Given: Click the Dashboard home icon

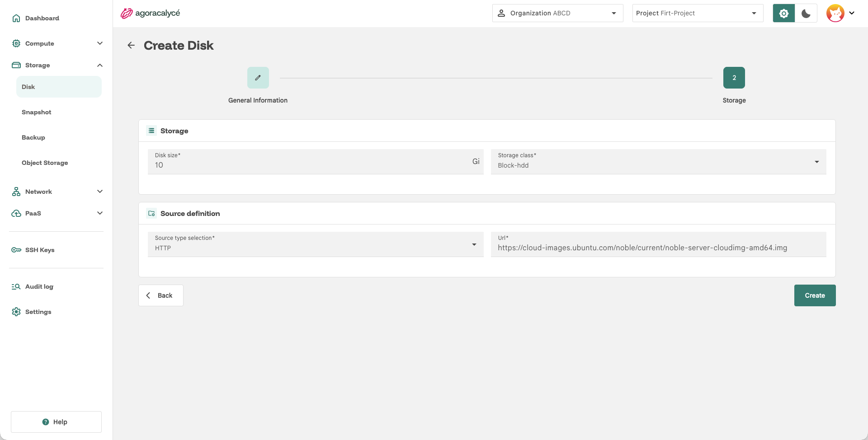Looking at the screenshot, I should pos(16,18).
